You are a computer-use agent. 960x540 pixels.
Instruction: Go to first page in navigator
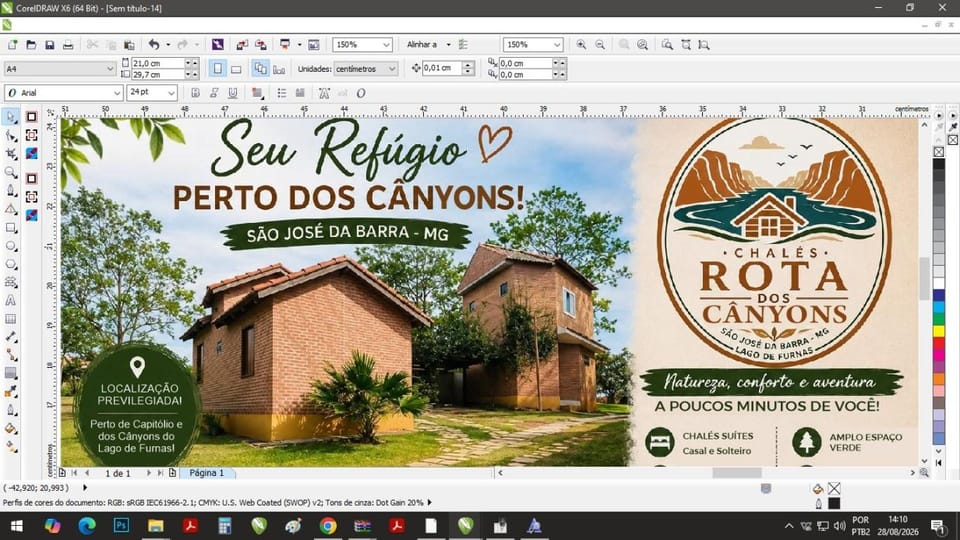(x=74, y=473)
